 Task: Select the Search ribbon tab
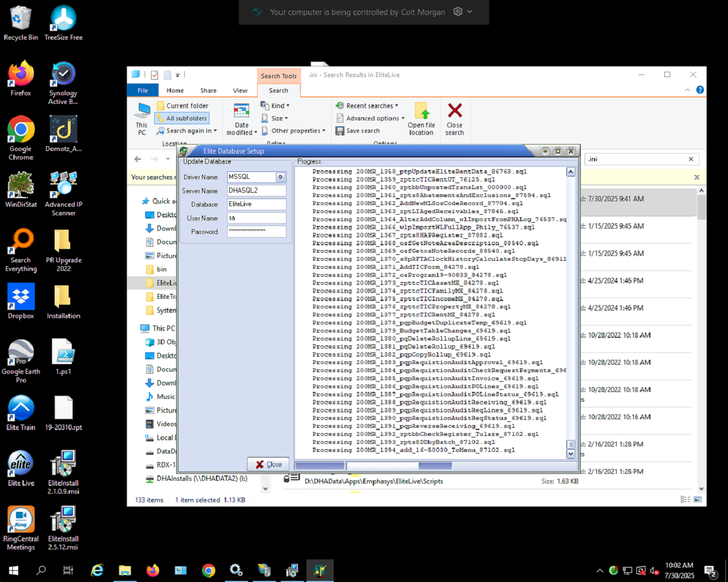point(279,90)
